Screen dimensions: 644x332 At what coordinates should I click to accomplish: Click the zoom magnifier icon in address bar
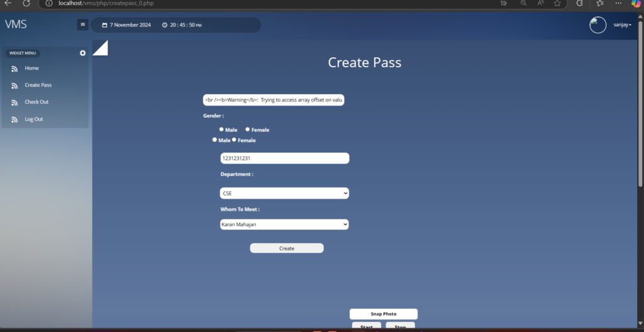tap(523, 3)
